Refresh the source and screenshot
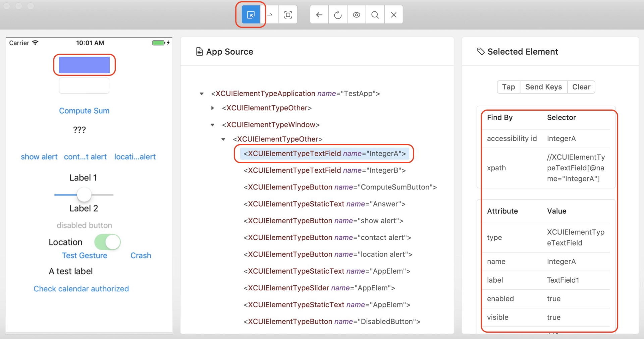644x339 pixels. click(338, 15)
